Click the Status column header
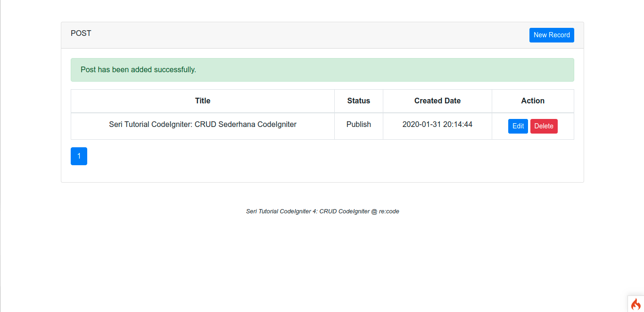 pyautogui.click(x=358, y=101)
